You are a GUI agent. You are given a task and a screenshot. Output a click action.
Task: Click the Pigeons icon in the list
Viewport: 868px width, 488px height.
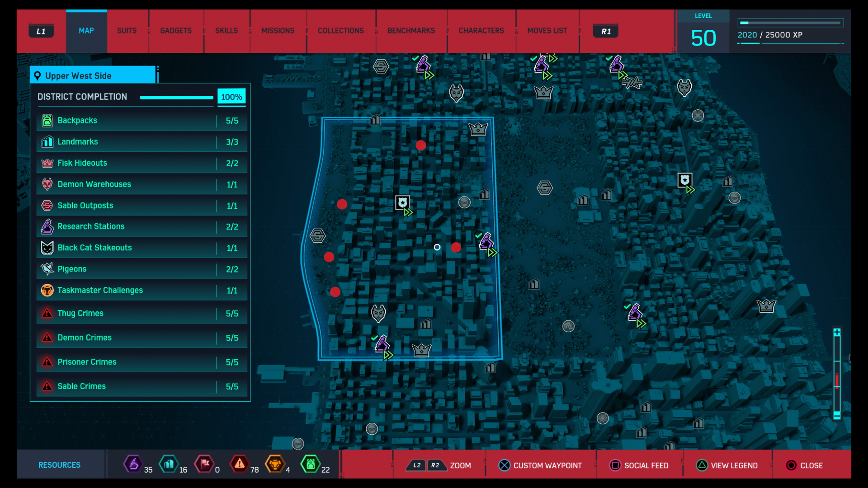[47, 269]
